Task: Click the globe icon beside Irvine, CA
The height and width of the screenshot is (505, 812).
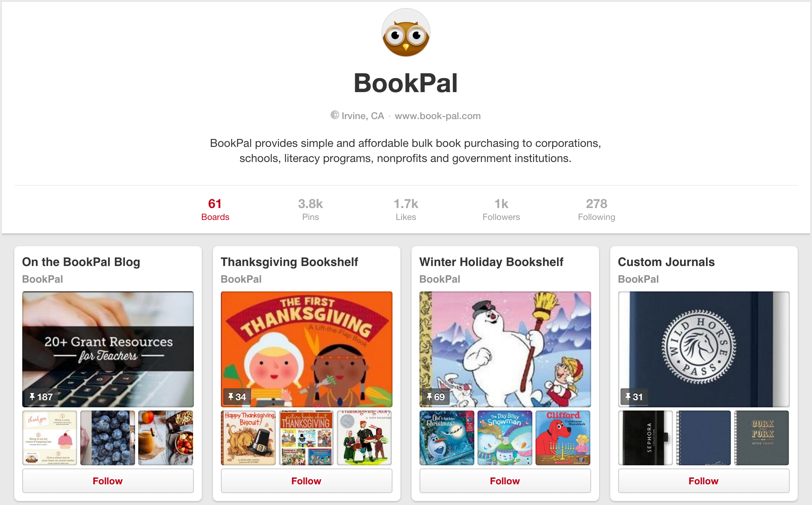Action: (x=335, y=115)
